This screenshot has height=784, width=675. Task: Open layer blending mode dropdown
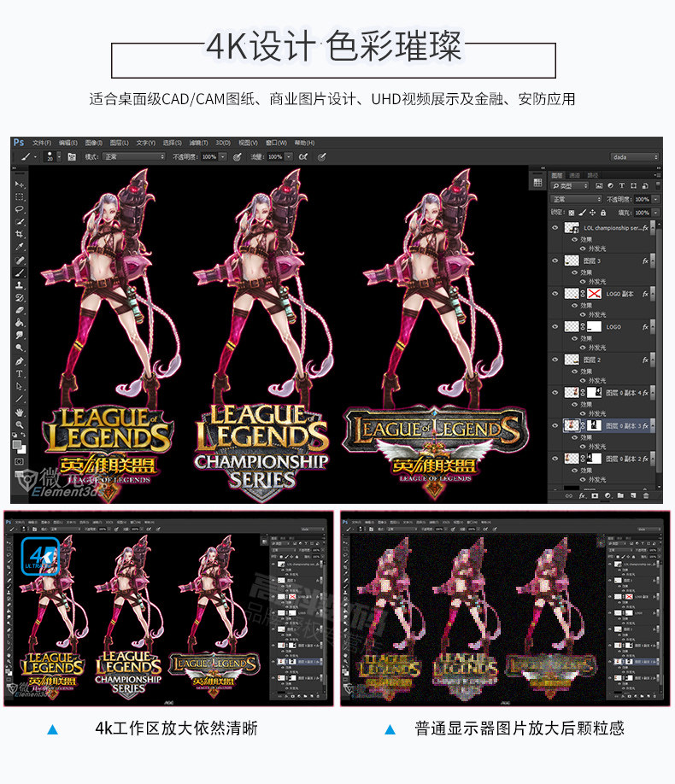tap(576, 199)
